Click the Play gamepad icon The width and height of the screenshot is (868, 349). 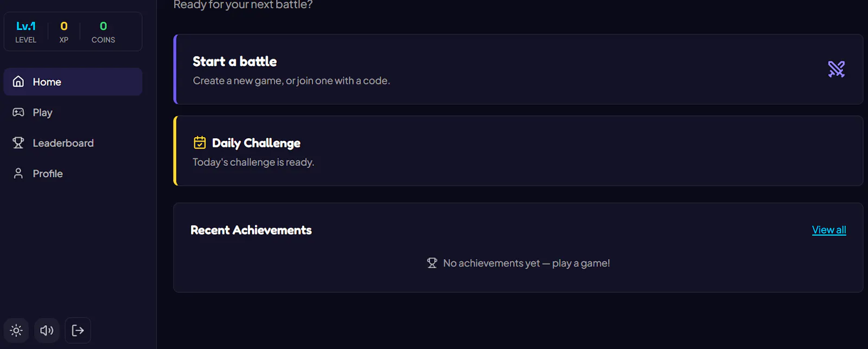tap(18, 112)
